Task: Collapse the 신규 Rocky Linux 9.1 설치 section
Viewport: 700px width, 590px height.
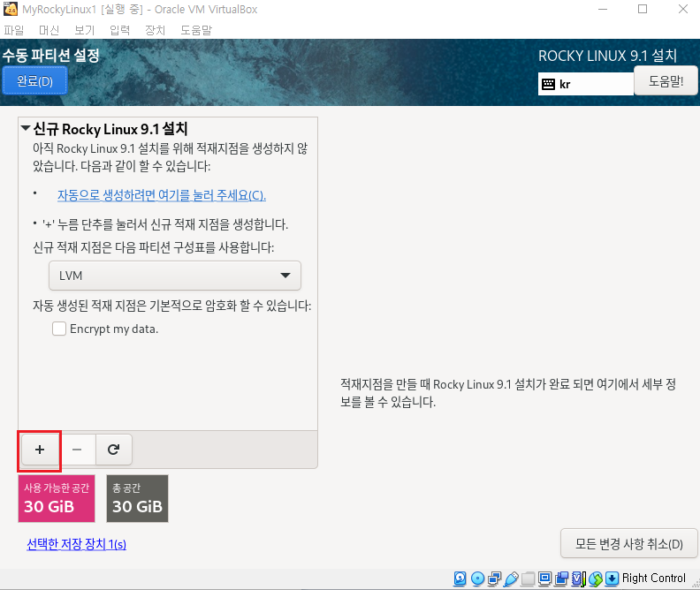Action: (26, 129)
